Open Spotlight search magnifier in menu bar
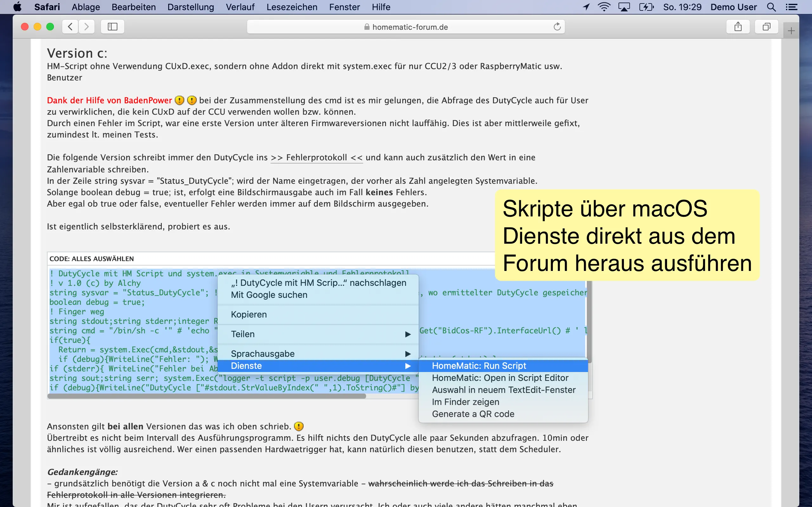Viewport: 812px width, 507px height. click(771, 7)
